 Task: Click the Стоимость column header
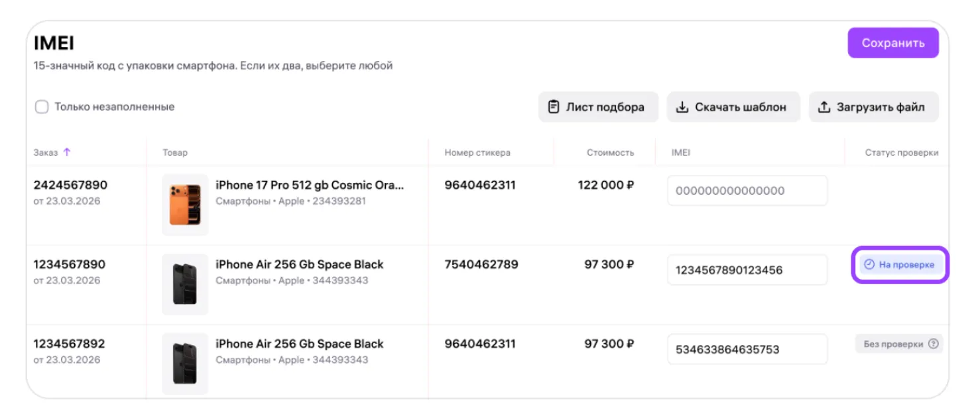tap(609, 152)
